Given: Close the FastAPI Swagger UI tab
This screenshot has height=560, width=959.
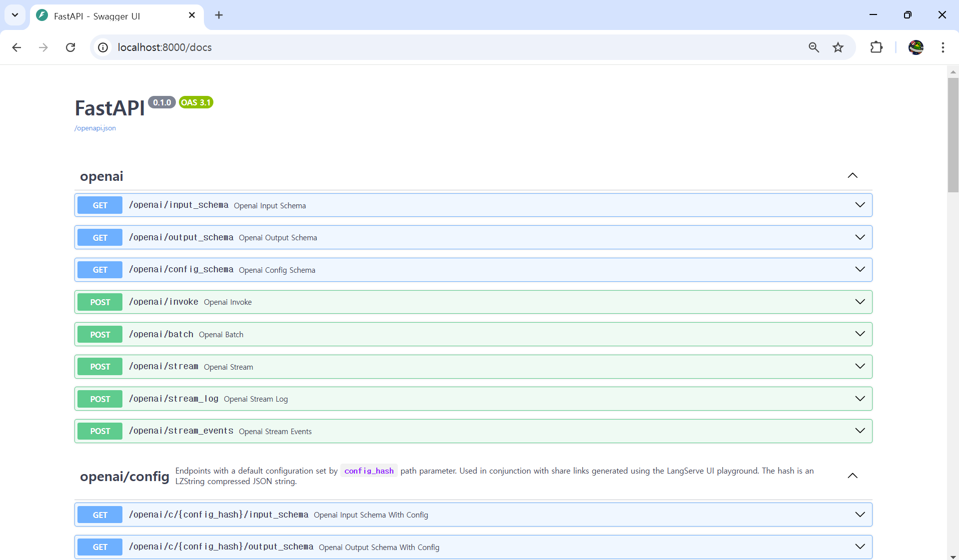Looking at the screenshot, I should coord(192,15).
